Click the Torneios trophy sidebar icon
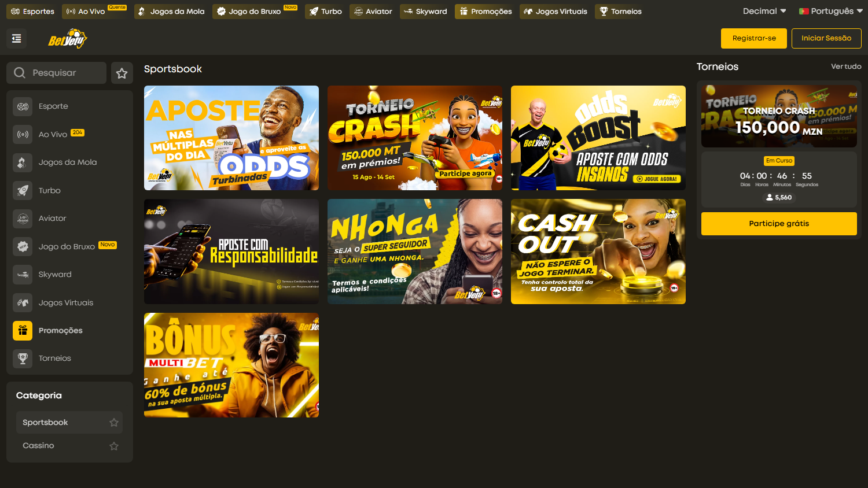 [x=23, y=358]
